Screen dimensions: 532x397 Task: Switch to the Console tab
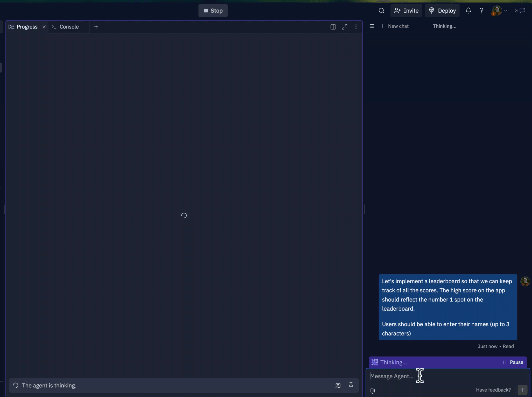point(69,27)
